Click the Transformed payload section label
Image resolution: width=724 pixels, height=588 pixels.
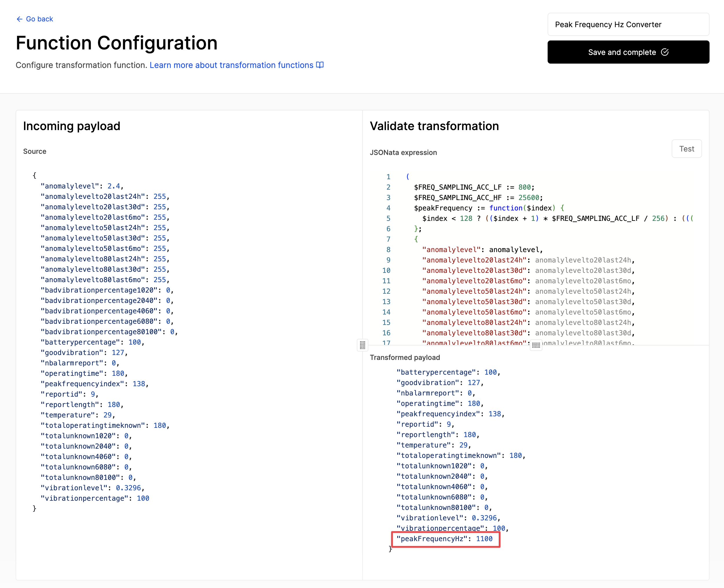point(405,357)
